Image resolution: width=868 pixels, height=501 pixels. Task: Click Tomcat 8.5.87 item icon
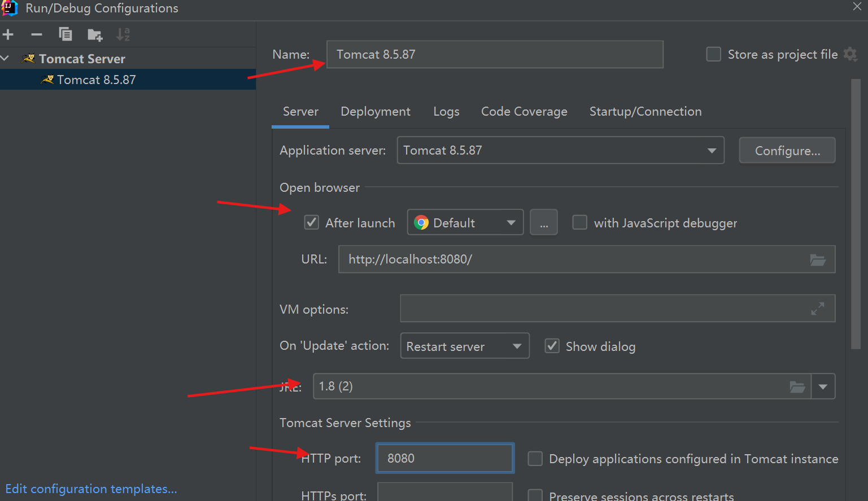point(47,80)
